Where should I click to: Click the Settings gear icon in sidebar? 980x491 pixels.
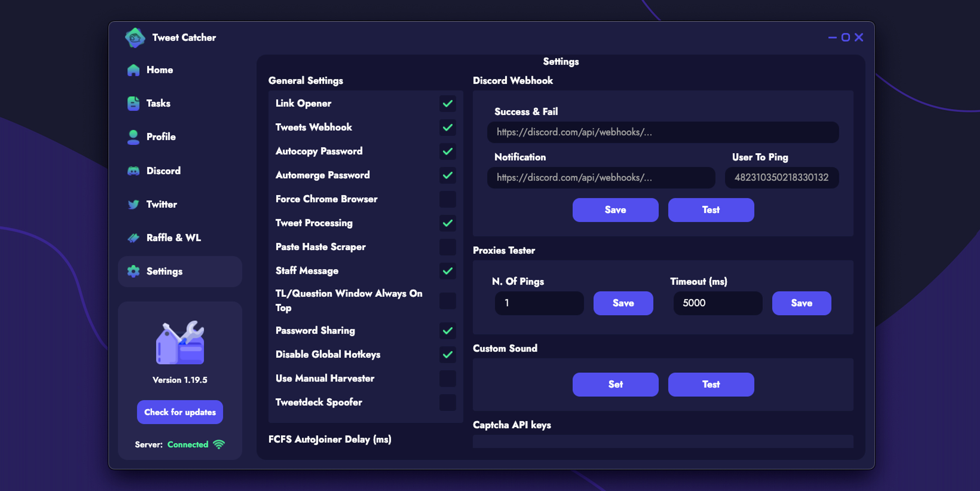coord(133,271)
